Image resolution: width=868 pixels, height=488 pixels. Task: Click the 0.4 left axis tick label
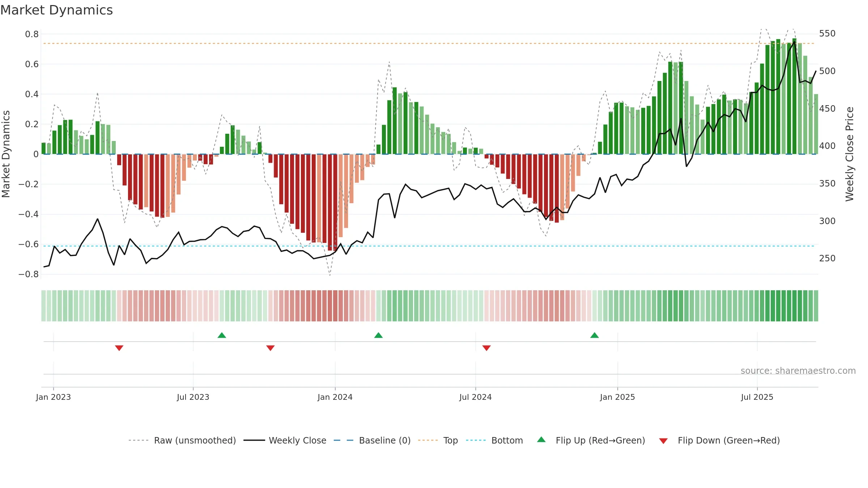(x=32, y=94)
